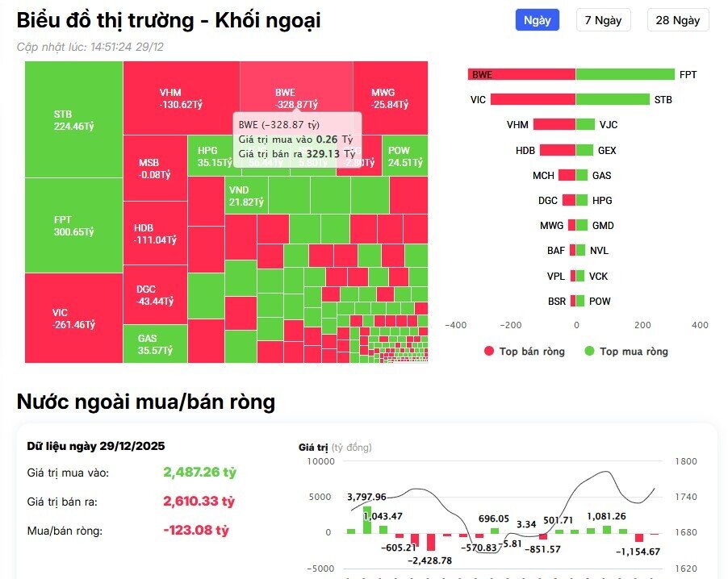Click the green FPT bar in ranking chart
Screen dimensions: 728x579
(625, 74)
